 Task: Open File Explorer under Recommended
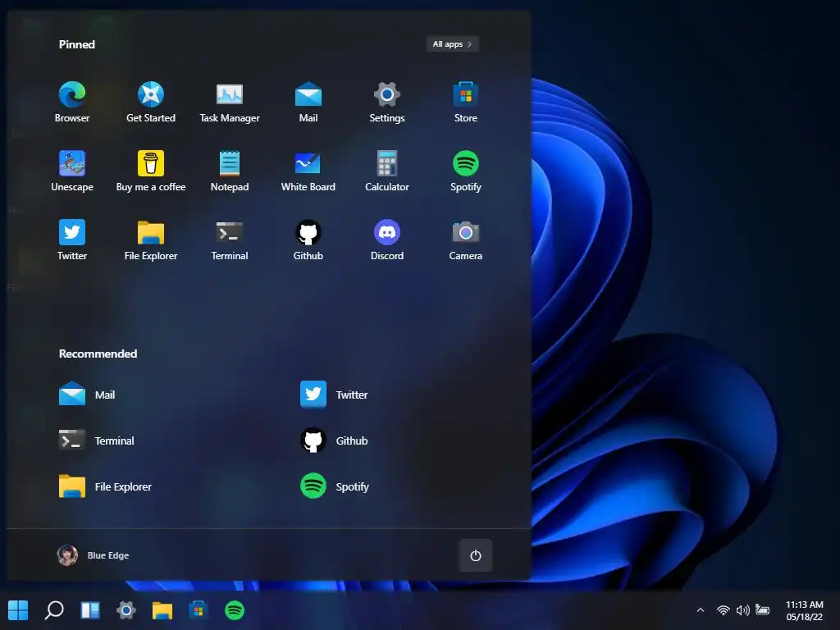(105, 486)
